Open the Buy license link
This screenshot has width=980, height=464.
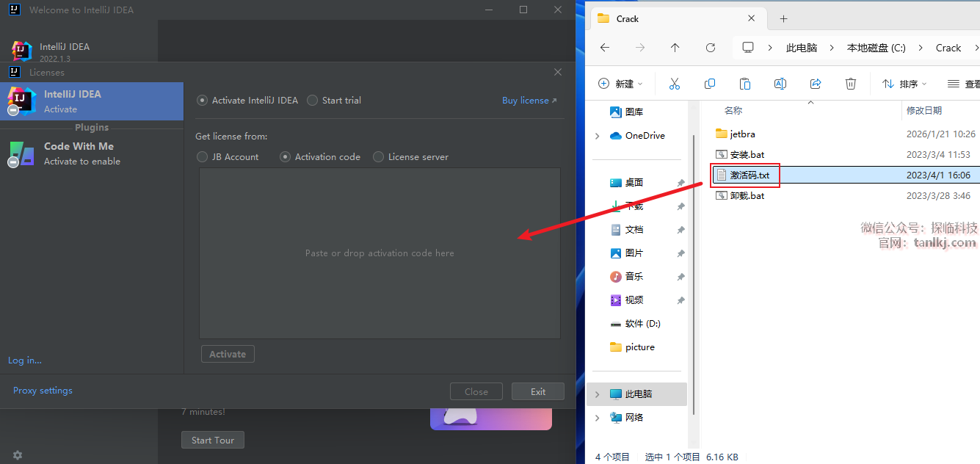(x=529, y=100)
